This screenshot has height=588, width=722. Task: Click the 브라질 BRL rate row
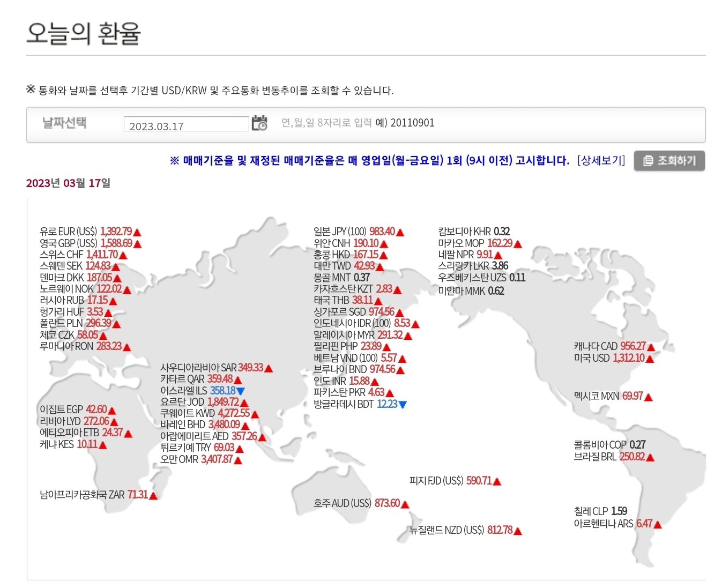[614, 457]
